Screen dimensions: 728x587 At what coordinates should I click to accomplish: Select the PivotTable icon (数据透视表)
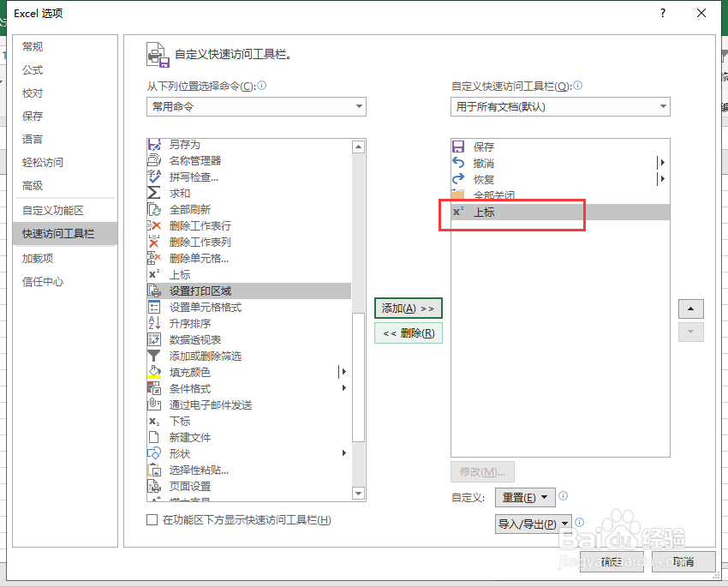click(x=154, y=339)
